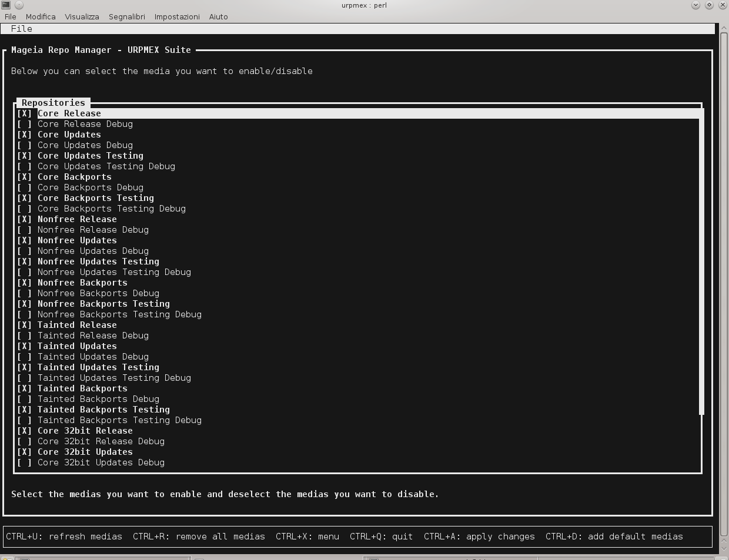Enable the Core Updates Debug checkbox
Image resolution: width=729 pixels, height=560 pixels.
[24, 145]
